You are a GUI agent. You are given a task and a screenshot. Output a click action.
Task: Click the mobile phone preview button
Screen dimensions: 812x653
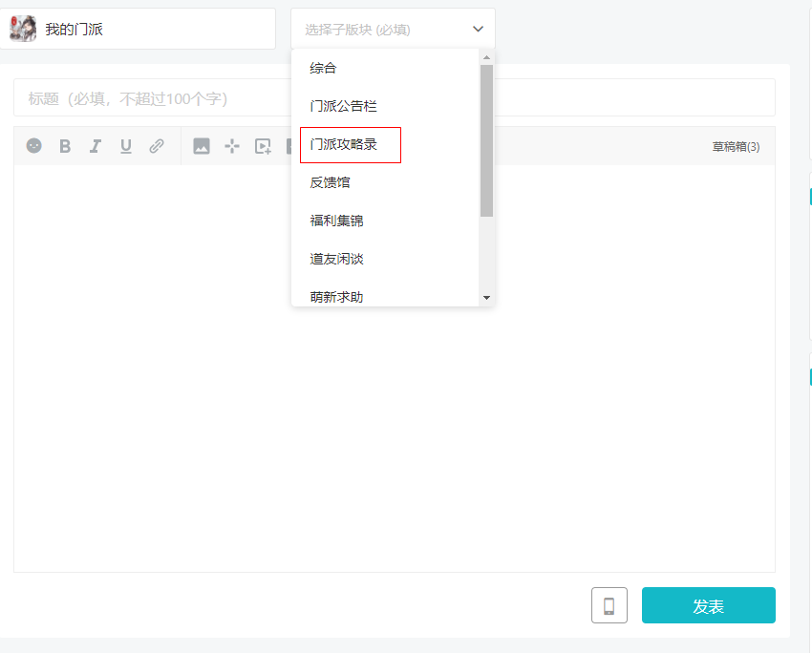tap(609, 605)
